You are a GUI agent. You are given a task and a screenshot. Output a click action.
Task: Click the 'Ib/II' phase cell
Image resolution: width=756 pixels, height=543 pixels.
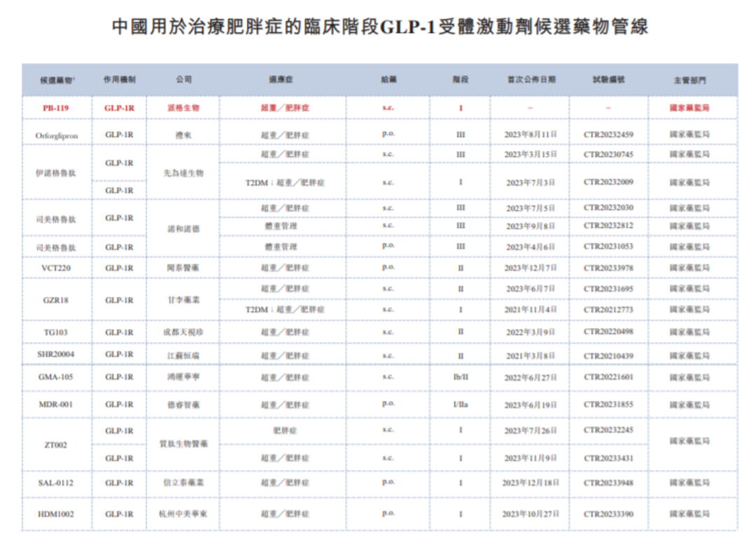461,376
